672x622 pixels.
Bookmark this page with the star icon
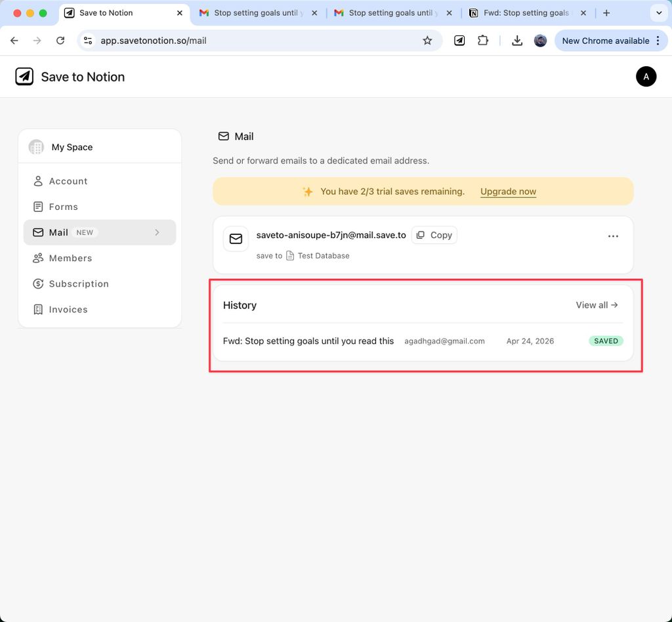427,41
